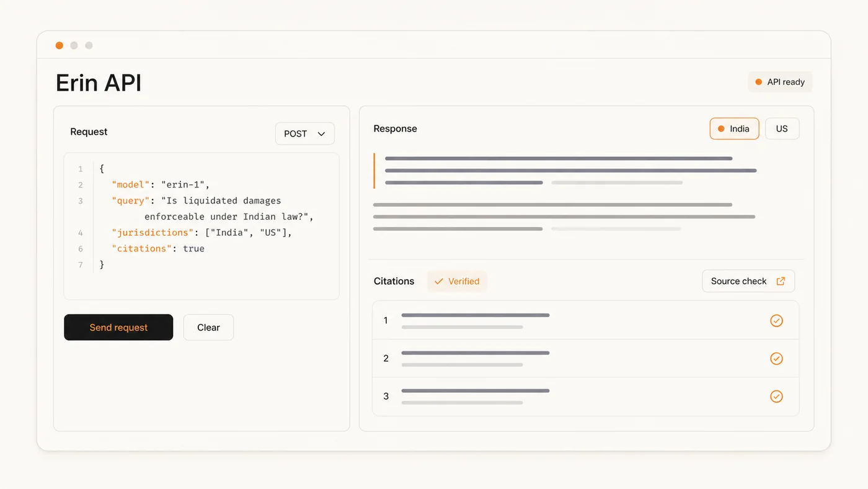Viewport: 868px width, 489px height.
Task: Click line number 7 in the editor gutter
Action: 81,264
